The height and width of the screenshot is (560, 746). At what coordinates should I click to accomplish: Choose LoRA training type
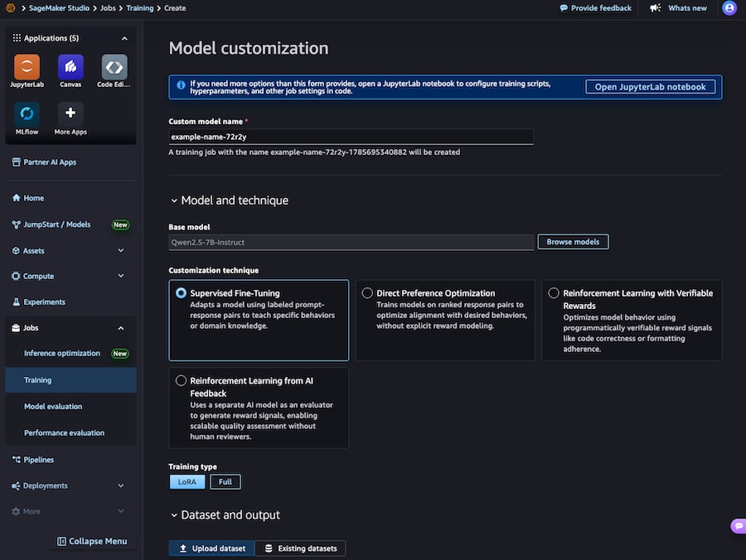tap(187, 482)
